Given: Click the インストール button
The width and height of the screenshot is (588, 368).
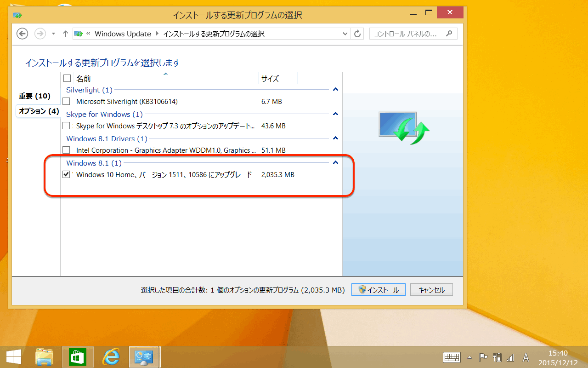Looking at the screenshot, I should pyautogui.click(x=378, y=290).
